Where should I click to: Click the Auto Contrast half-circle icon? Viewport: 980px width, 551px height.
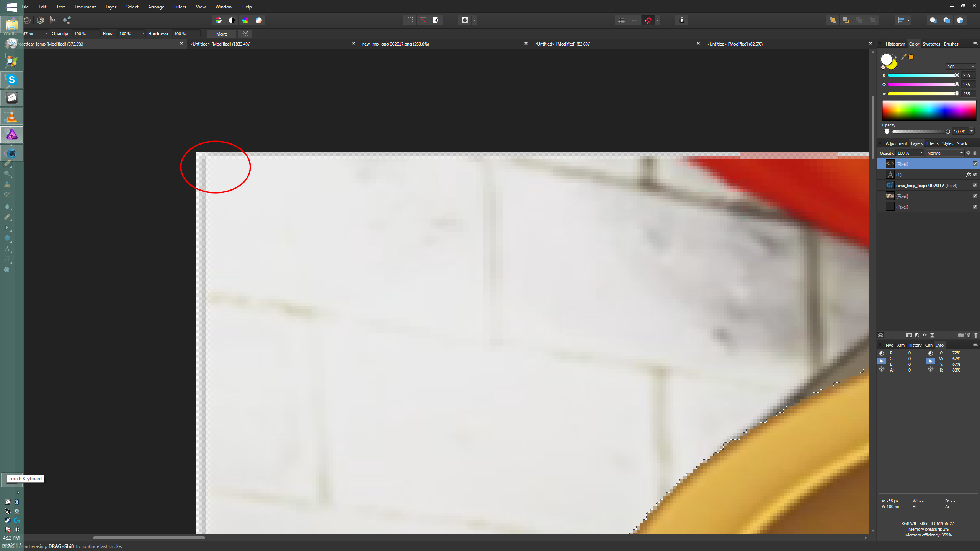tap(232, 20)
